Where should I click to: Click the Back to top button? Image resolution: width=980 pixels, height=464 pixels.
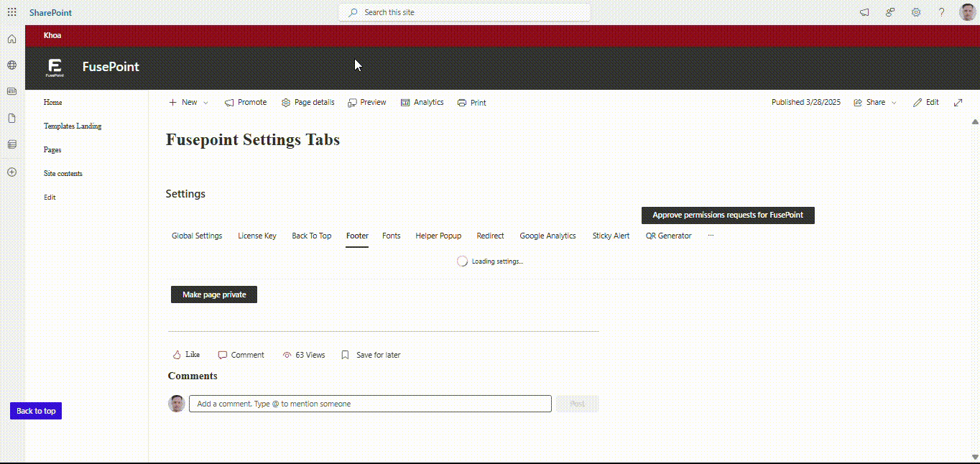(36, 411)
